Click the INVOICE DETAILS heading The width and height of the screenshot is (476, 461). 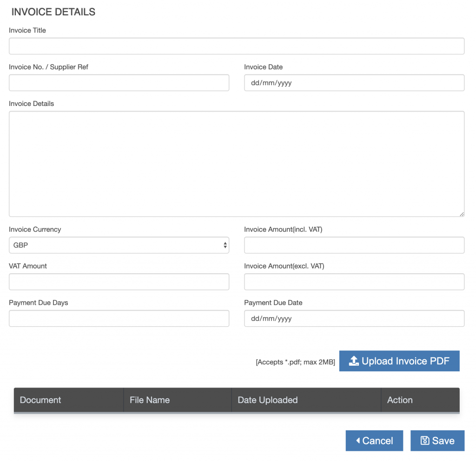pos(53,12)
